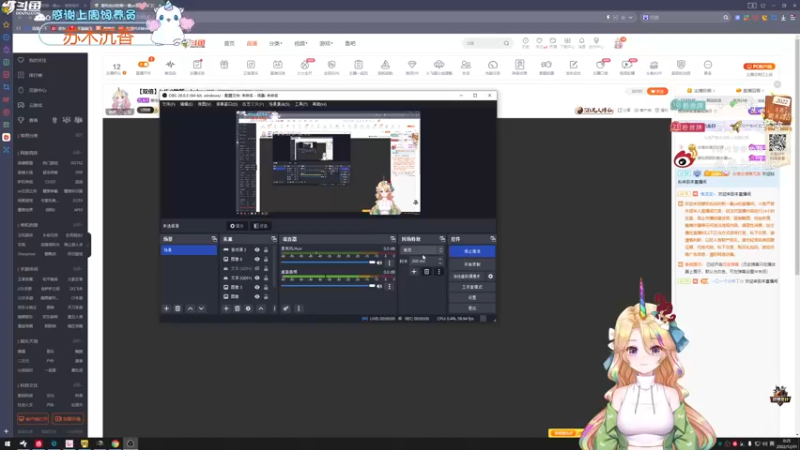Image resolution: width=800 pixels, height=450 pixels.
Task: Move source up in Sources panel
Action: [x=261, y=308]
